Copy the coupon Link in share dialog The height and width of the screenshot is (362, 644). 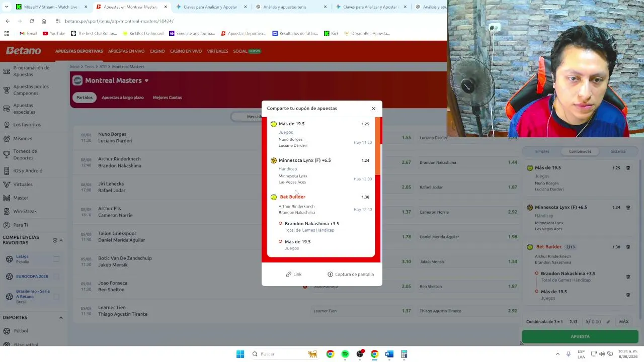coord(294,275)
